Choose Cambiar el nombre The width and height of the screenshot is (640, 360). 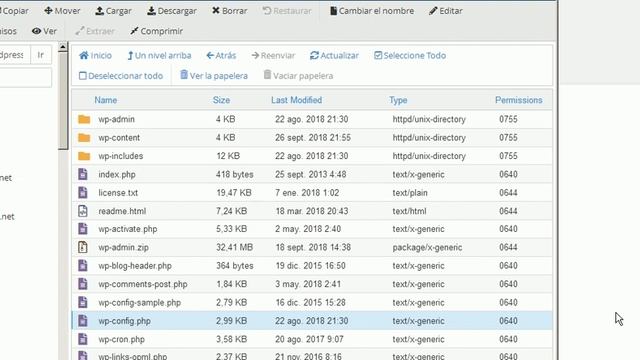click(x=371, y=11)
